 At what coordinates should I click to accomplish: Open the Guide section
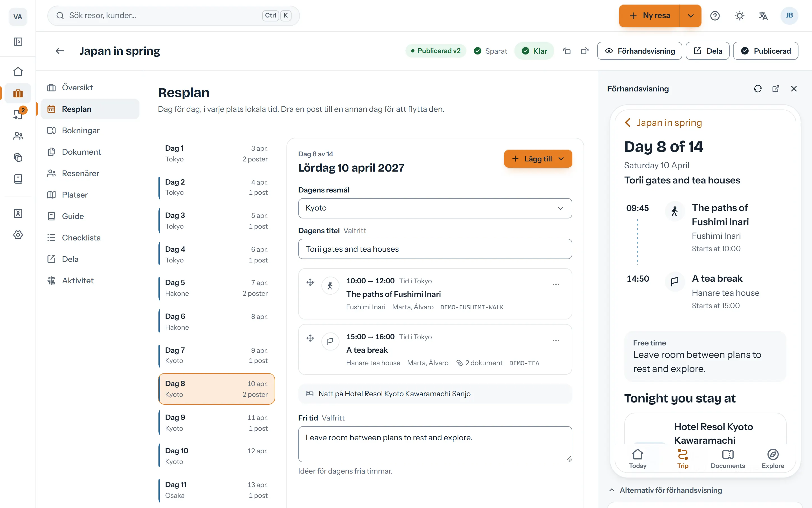tap(90, 216)
